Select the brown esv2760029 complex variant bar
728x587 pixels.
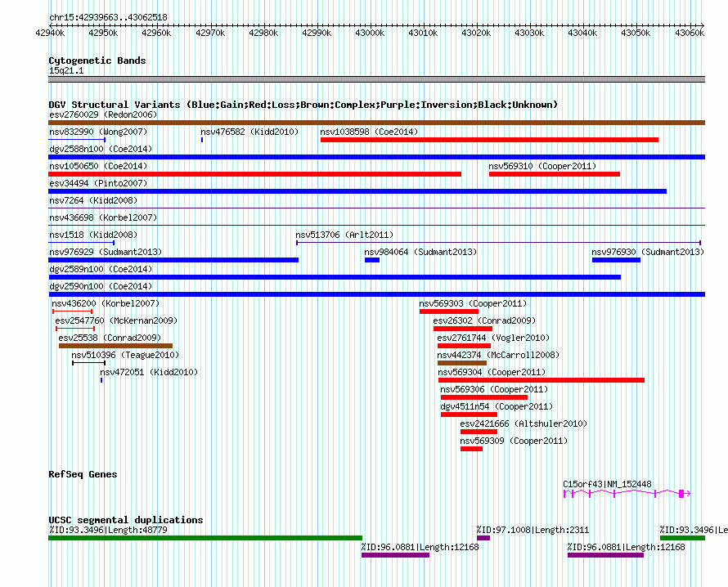click(376, 123)
